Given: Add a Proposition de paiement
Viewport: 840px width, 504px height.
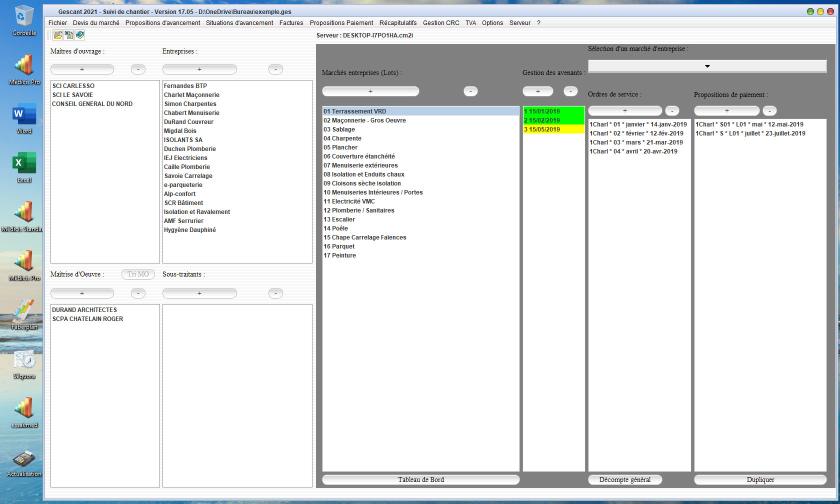Looking at the screenshot, I should [727, 110].
